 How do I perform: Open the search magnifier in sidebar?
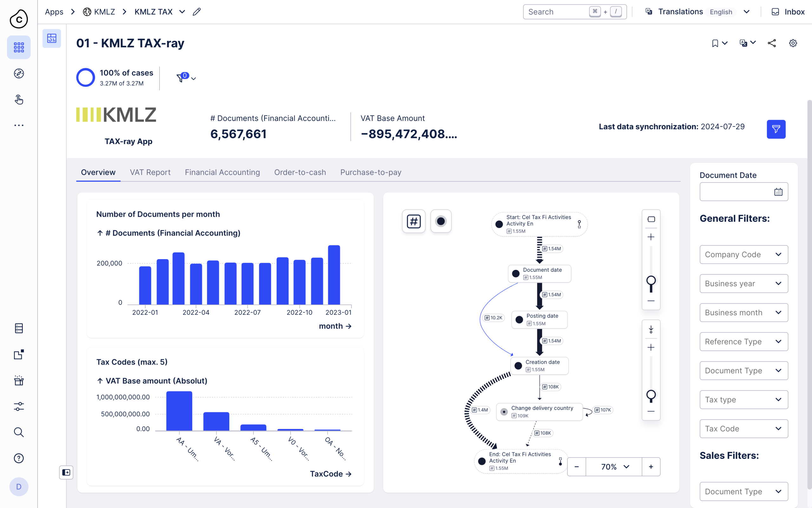(19, 432)
